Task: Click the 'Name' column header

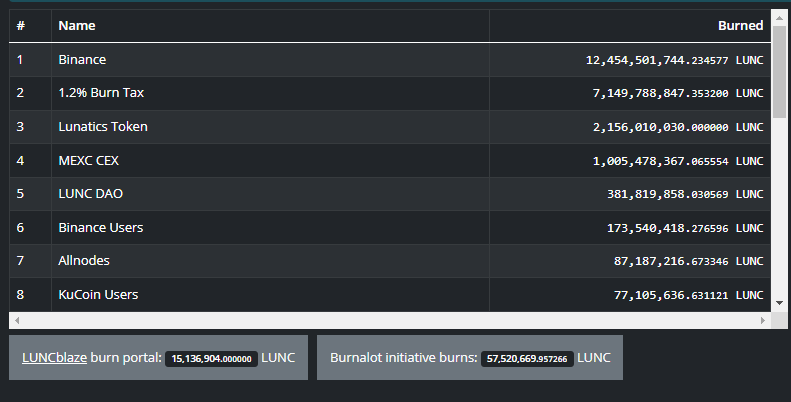Action: click(270, 26)
